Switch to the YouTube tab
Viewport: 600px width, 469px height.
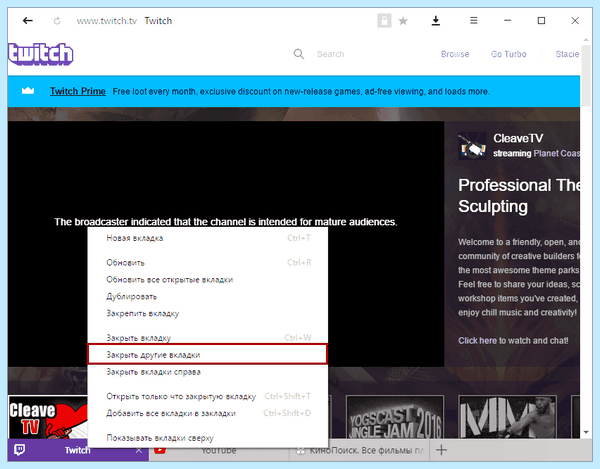click(219, 451)
